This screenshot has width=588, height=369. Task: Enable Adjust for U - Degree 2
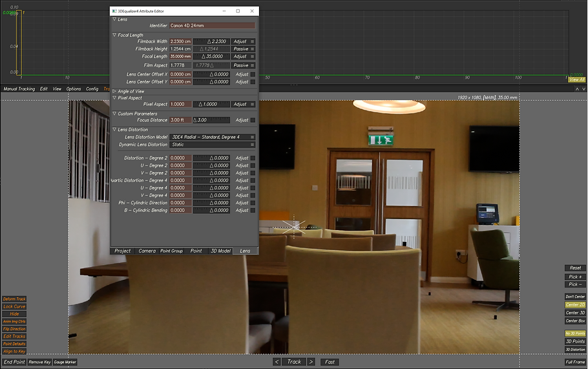tap(253, 165)
